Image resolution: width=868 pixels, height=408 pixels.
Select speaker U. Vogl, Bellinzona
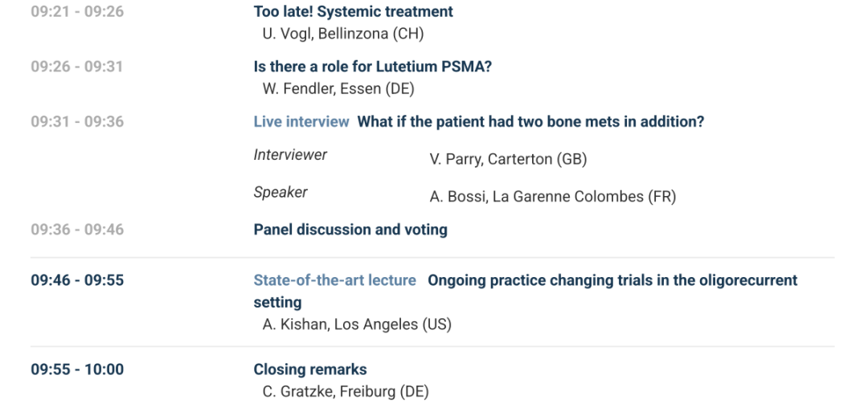(x=342, y=34)
